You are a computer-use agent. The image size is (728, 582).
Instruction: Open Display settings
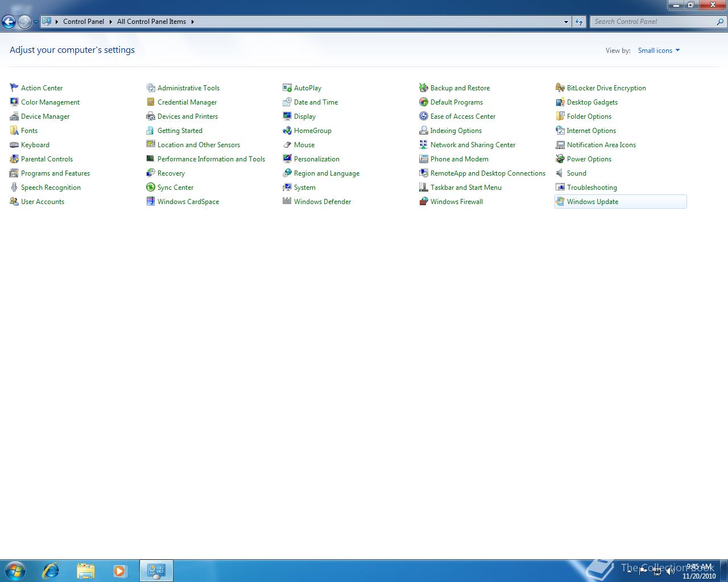305,117
